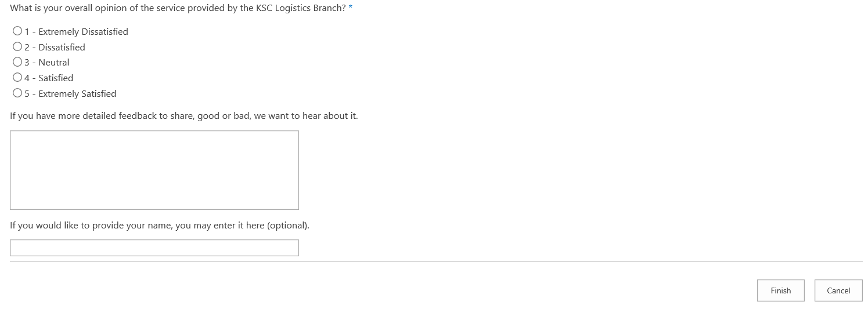The height and width of the screenshot is (316, 868).
Task: Click the horizontal divider above Finish
Action: (435, 261)
